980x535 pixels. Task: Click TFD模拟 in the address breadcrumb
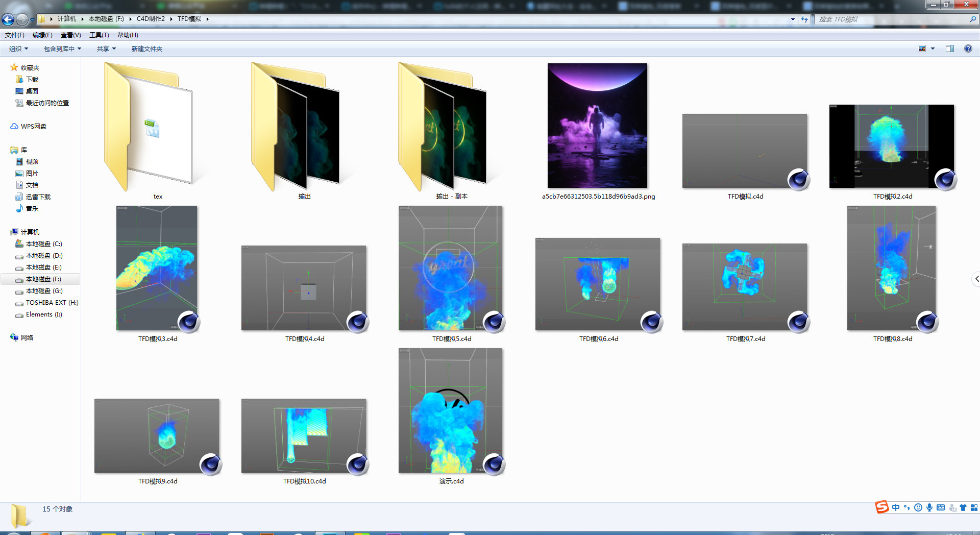pyautogui.click(x=189, y=19)
